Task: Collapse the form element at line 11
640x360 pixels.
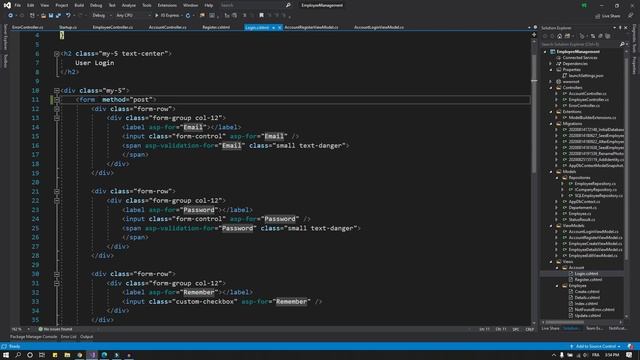Action: [x=57, y=100]
